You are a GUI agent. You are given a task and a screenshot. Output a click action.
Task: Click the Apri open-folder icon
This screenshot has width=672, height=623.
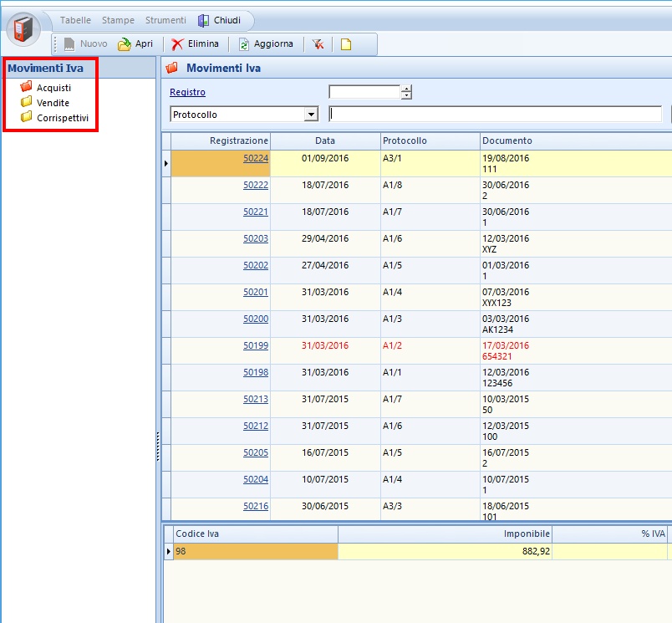coord(125,44)
